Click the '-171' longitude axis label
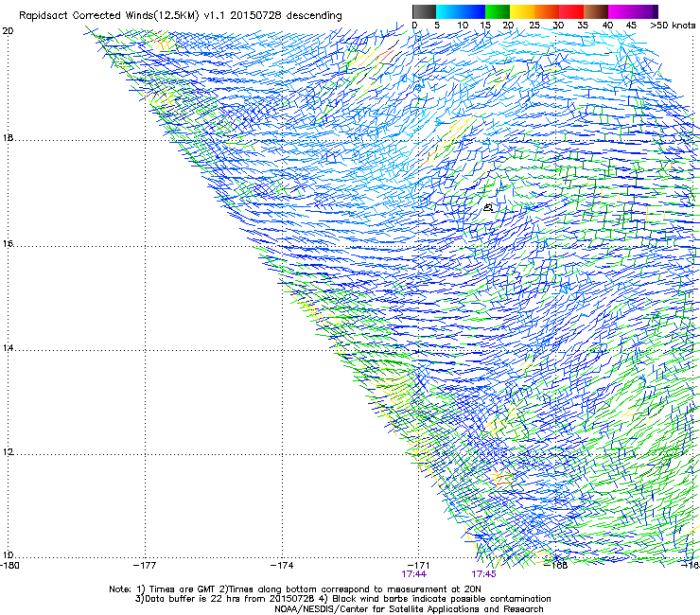The image size is (700, 615). coord(419,566)
